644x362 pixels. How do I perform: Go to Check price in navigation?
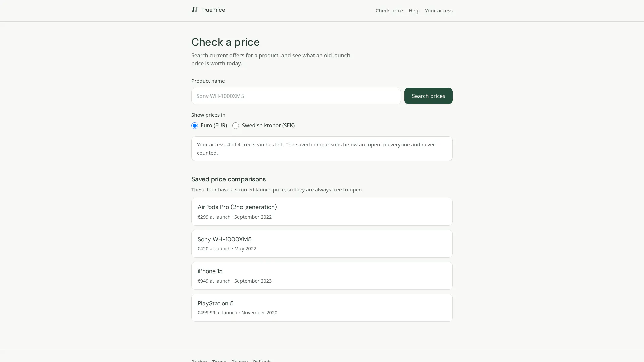(x=389, y=11)
